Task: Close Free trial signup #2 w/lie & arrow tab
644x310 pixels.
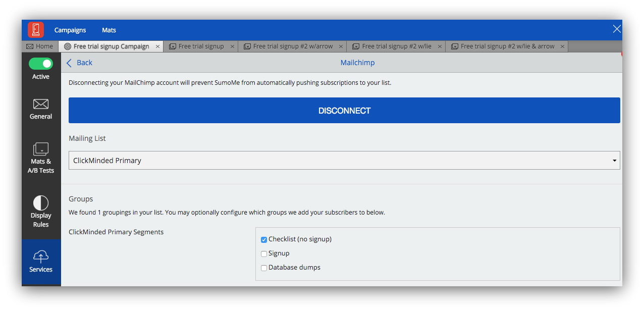Action: click(563, 46)
